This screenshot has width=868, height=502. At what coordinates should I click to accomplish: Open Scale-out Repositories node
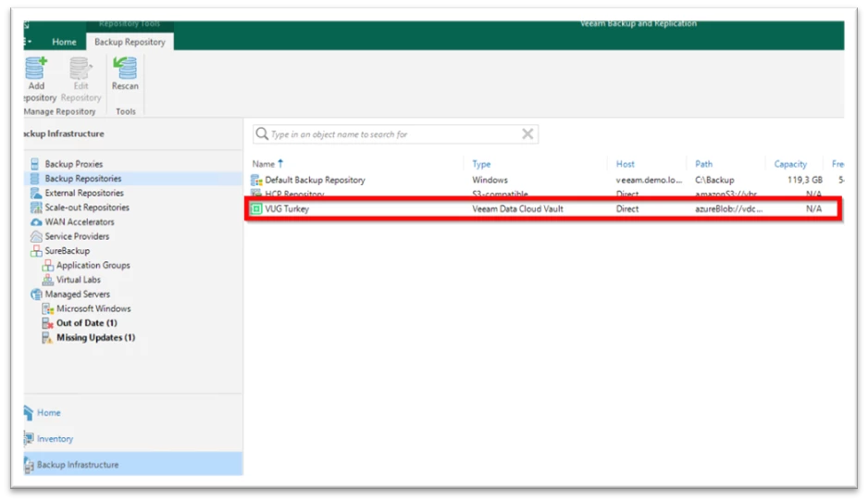pyautogui.click(x=87, y=207)
